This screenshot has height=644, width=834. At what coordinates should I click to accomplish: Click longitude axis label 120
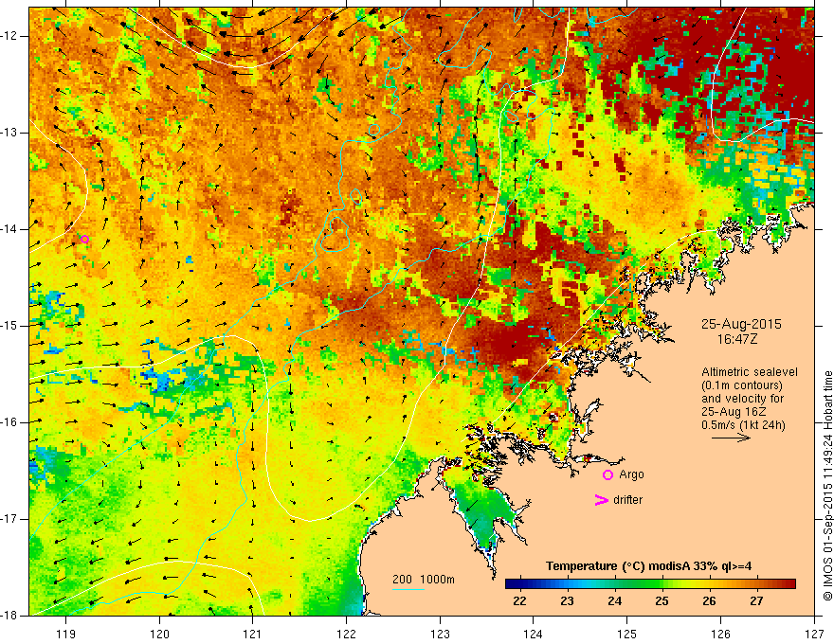coord(159,634)
